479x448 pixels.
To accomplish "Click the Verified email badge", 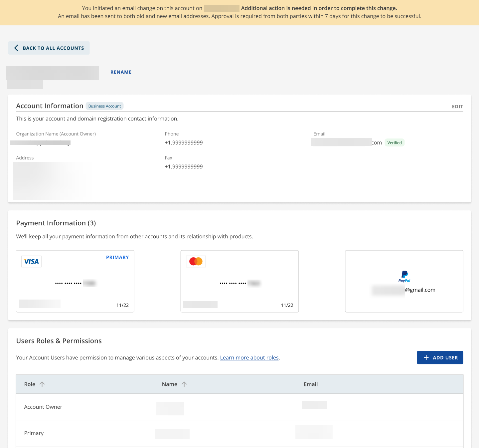I will [395, 143].
